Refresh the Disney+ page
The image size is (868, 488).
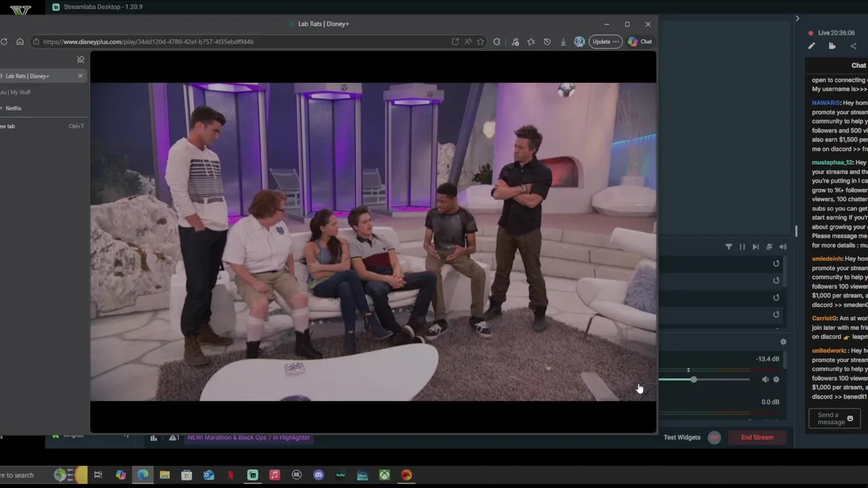(x=4, y=42)
